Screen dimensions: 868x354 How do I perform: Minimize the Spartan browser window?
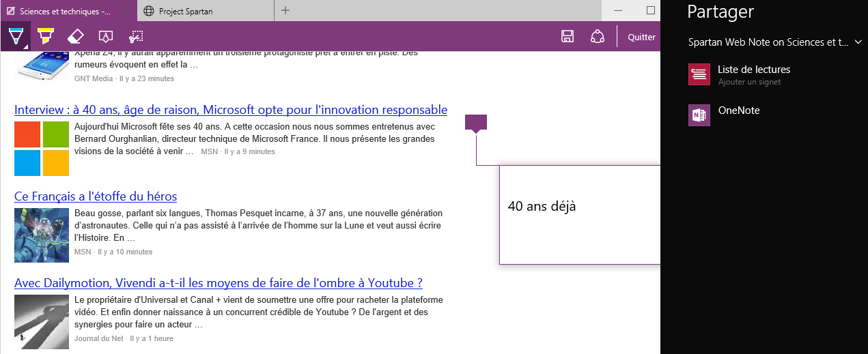tap(618, 10)
